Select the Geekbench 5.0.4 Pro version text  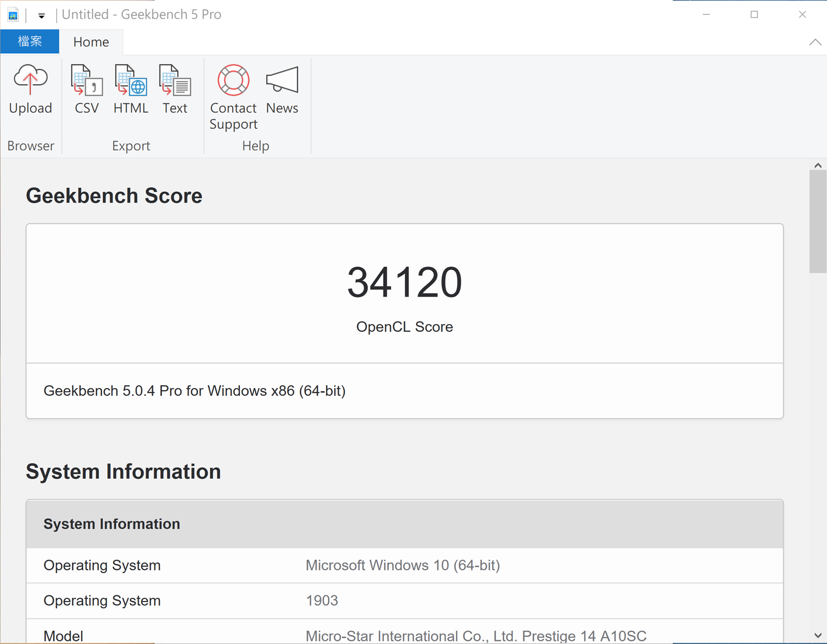tap(194, 391)
